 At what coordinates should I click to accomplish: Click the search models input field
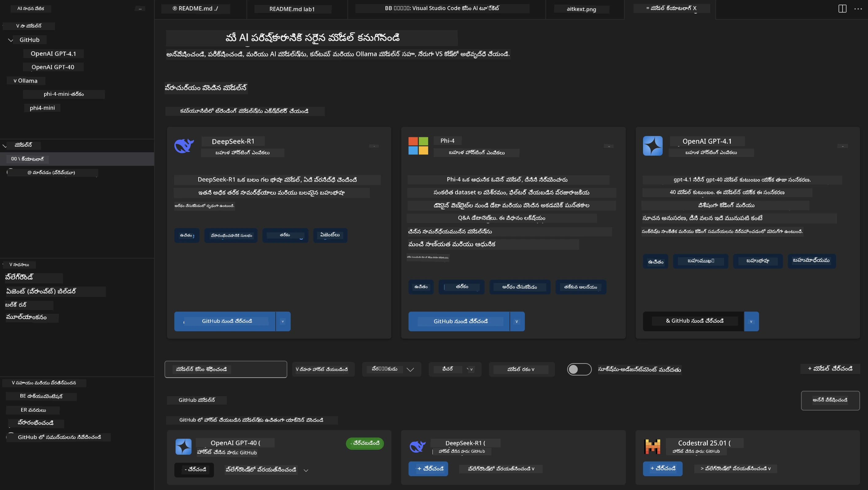(x=225, y=369)
